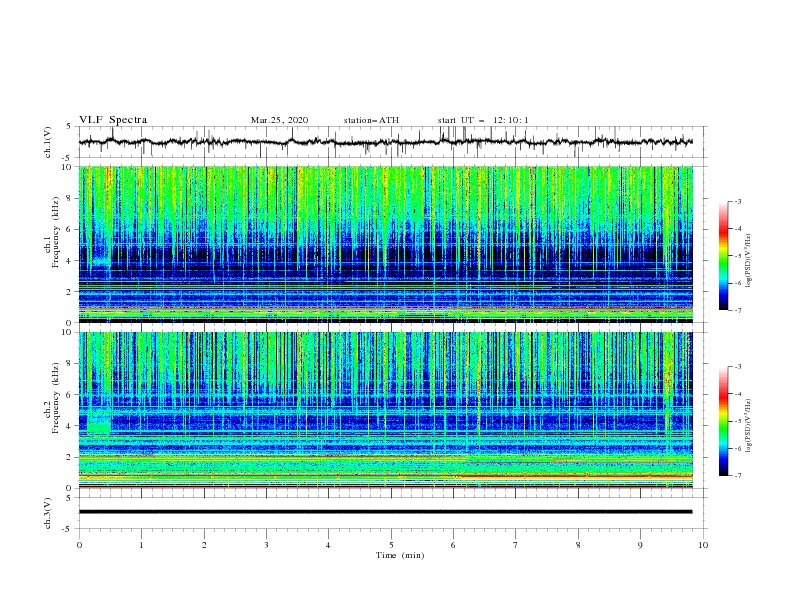The width and height of the screenshot is (792, 612).
Task: Click the "1" tick on the time axis
Action: click(x=141, y=545)
